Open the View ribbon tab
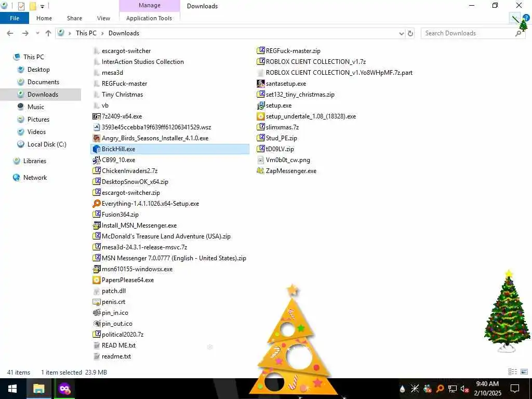 [x=103, y=18]
